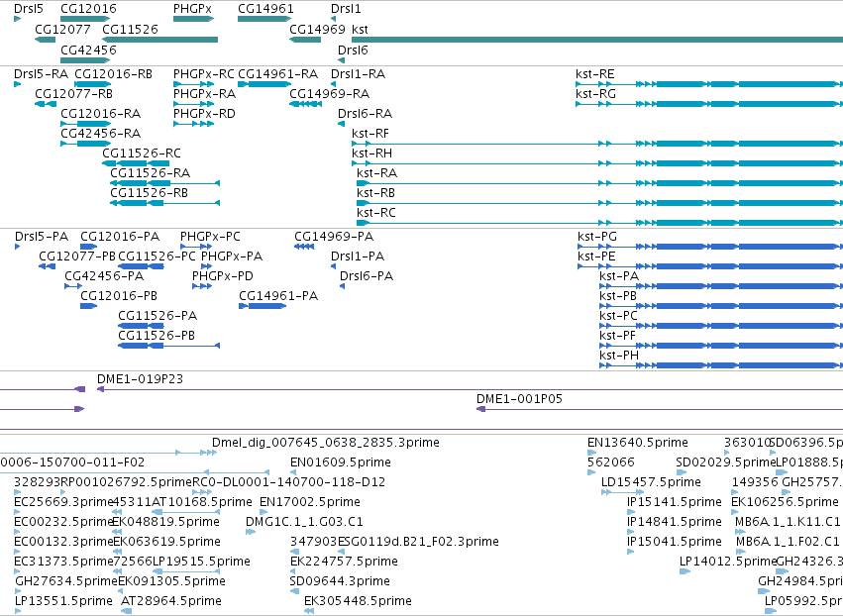Select the CG12077 gene arrow
The width and height of the screenshot is (843, 616).
click(46, 40)
